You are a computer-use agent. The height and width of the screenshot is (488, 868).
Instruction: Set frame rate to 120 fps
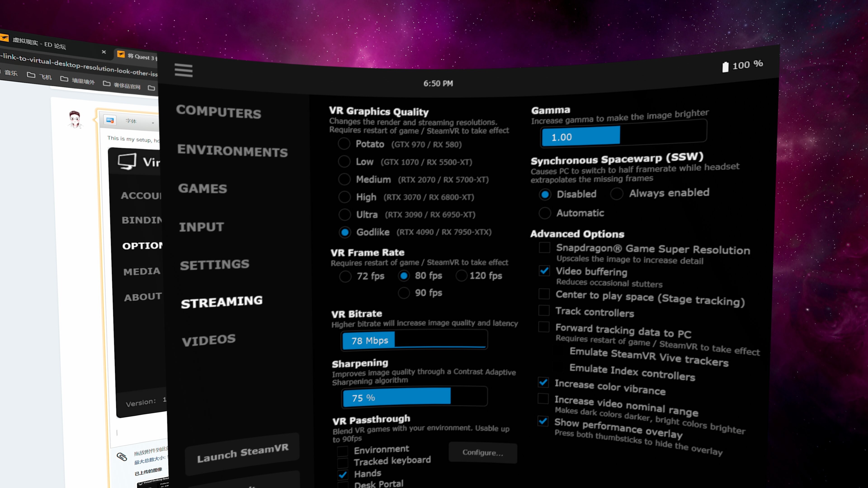click(x=461, y=275)
